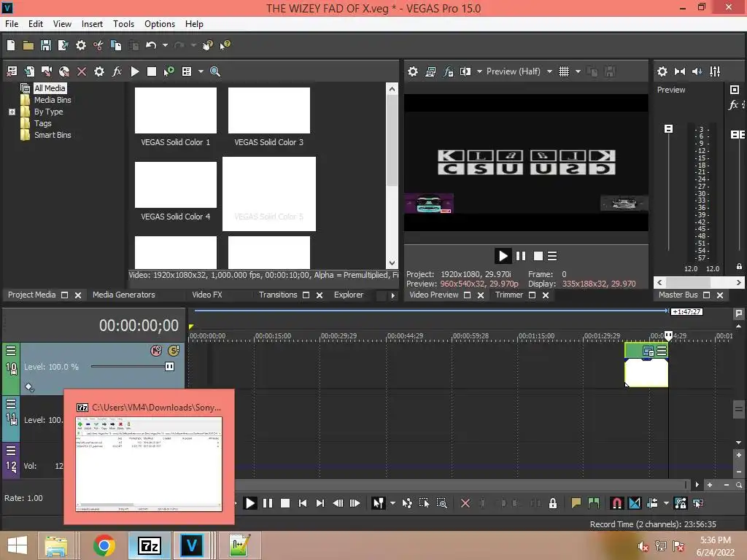Select VEGAS Solid Color 1 thumbnail
This screenshot has width=747, height=560.
(175, 111)
